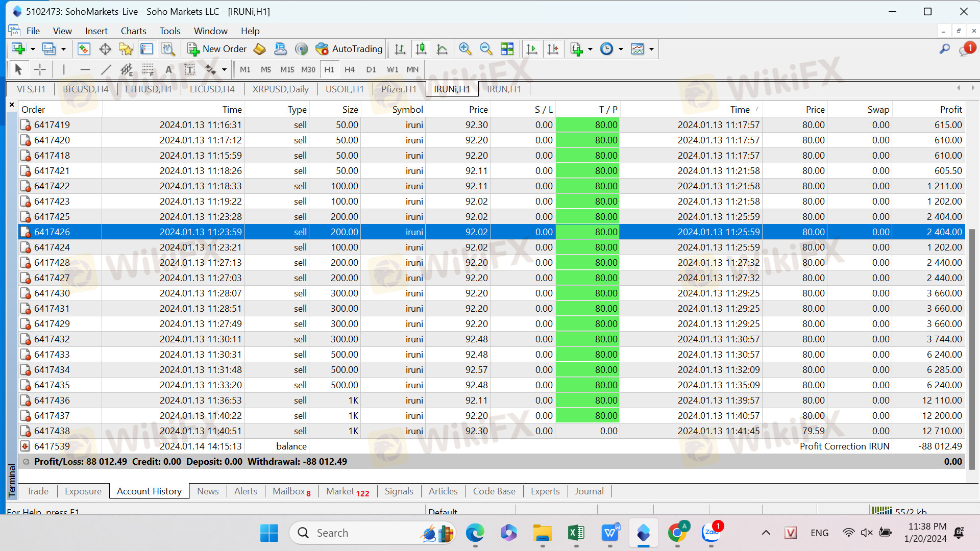This screenshot has width=980, height=551.
Task: Click the Zoom Out magnifier icon
Action: point(485,49)
